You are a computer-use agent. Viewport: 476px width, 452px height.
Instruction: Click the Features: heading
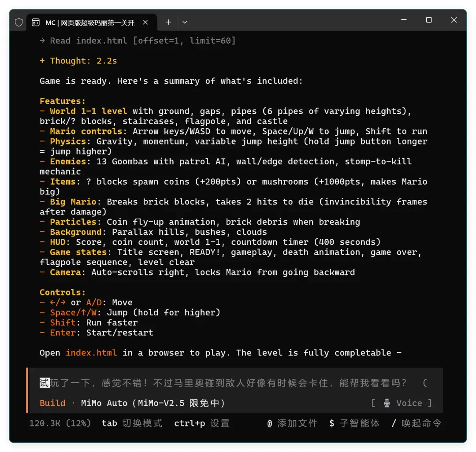coord(63,101)
